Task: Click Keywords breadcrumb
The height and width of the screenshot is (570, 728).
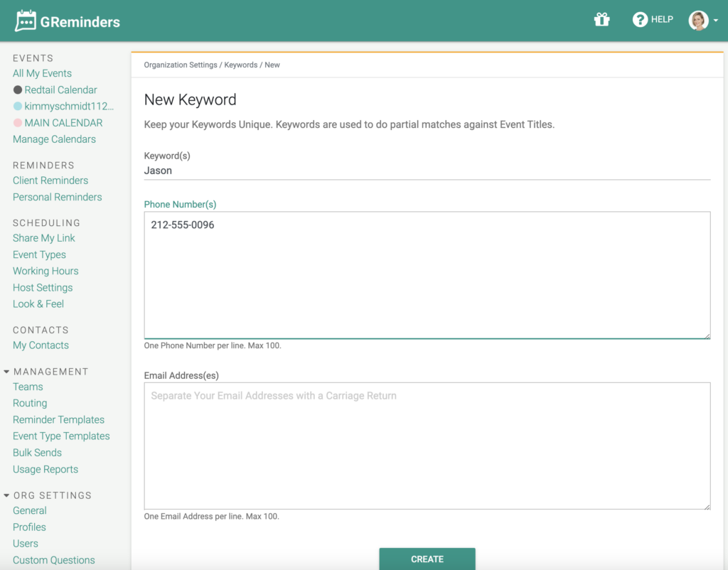Action: point(240,65)
